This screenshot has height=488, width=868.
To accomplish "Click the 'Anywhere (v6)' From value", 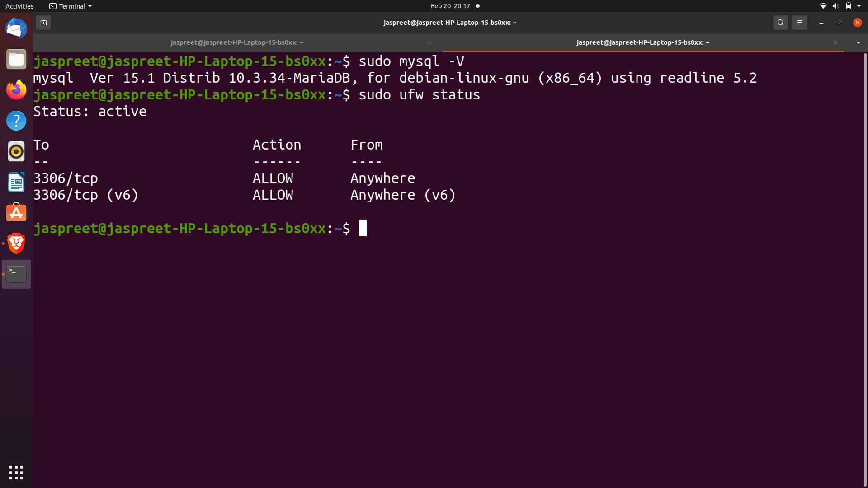I will point(403,195).
